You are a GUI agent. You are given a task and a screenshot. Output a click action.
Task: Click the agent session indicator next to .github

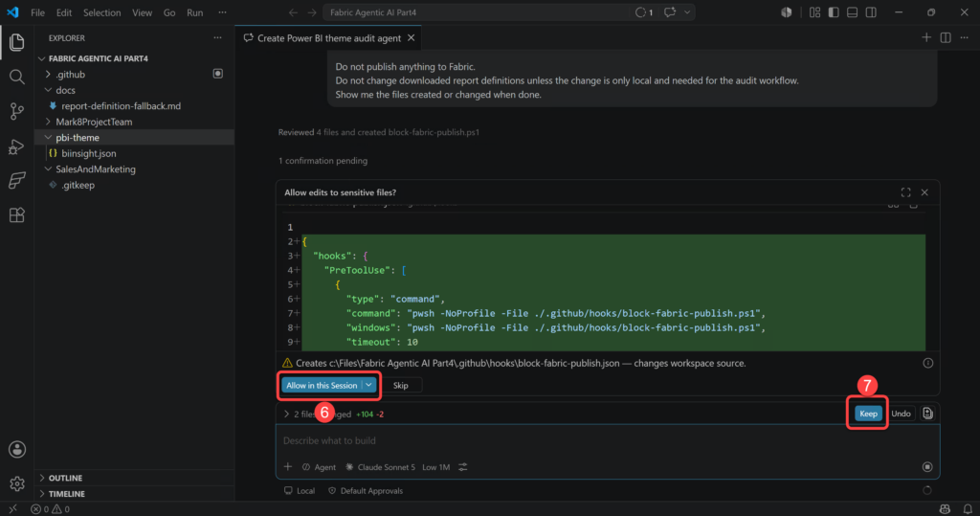tap(218, 74)
